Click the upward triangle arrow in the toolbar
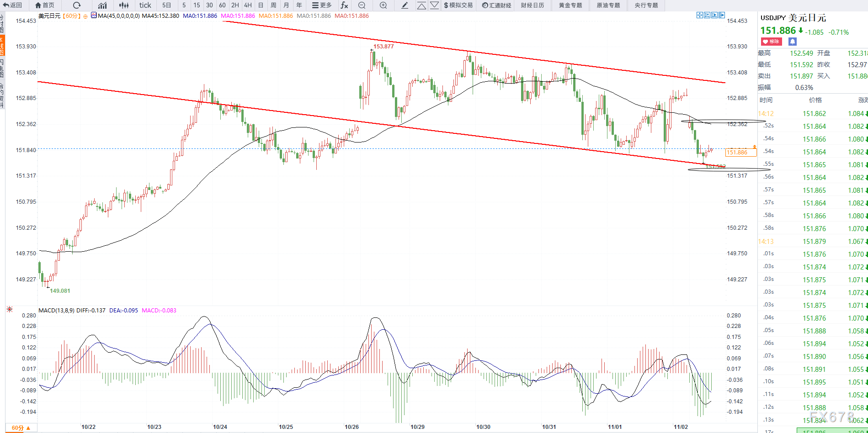 click(421, 5)
